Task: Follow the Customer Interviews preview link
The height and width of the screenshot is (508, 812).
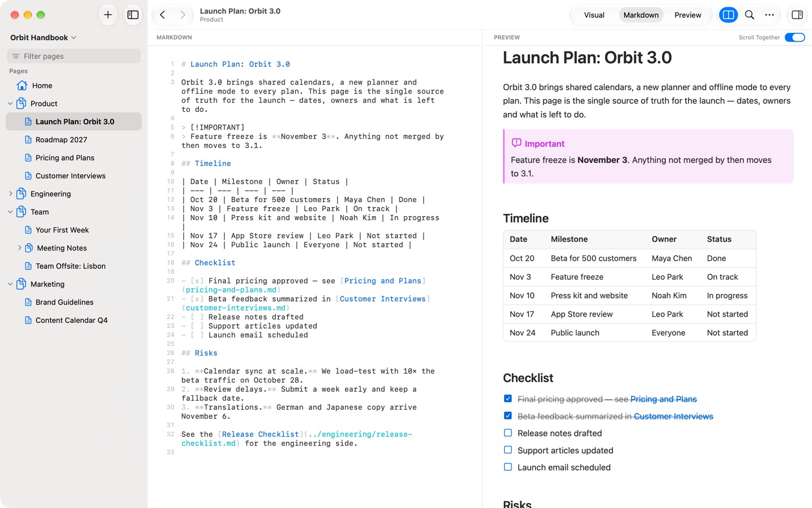Action: point(673,416)
